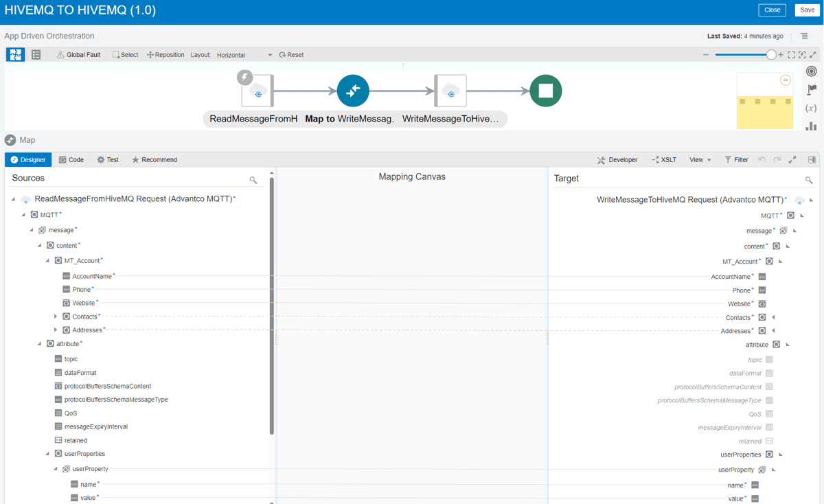The height and width of the screenshot is (504, 824).
Task: Switch to pseudo list view icon
Action: tap(36, 55)
